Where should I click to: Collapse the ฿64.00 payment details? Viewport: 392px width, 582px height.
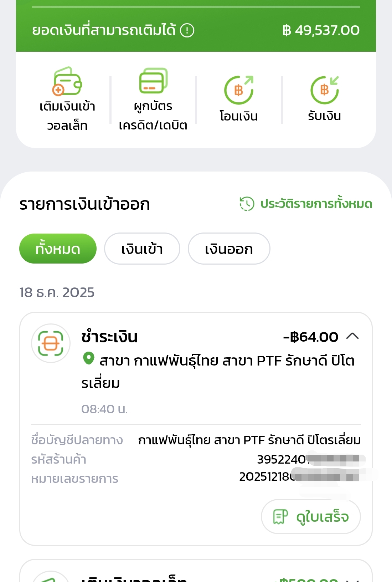click(352, 336)
